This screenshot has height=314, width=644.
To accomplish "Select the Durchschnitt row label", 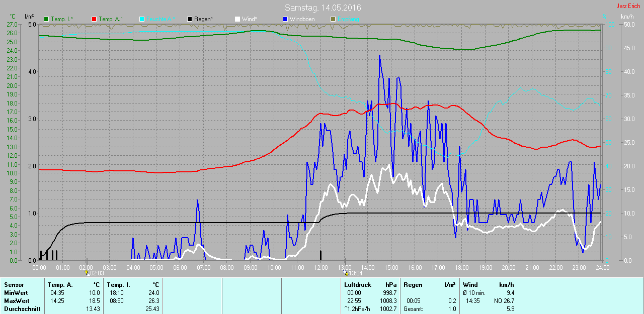I will pyautogui.click(x=22, y=309).
